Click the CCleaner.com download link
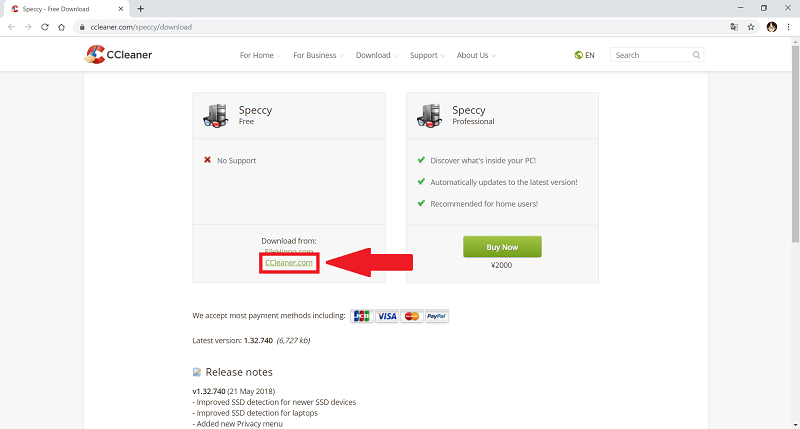Image resolution: width=800 pixels, height=429 pixels. (290, 262)
